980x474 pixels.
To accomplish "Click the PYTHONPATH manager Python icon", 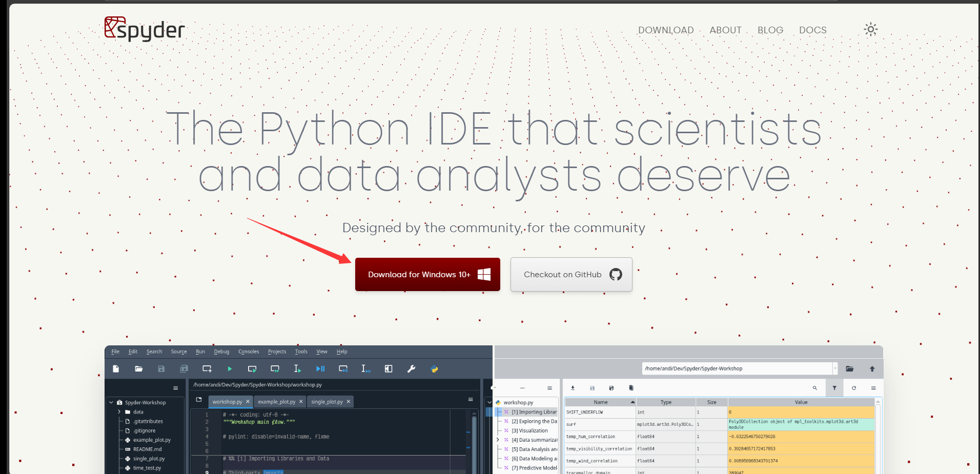I will pos(434,368).
